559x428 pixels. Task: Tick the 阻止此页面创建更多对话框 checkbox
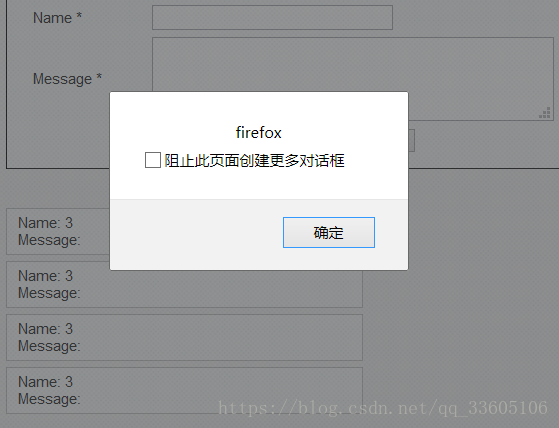pyautogui.click(x=153, y=160)
